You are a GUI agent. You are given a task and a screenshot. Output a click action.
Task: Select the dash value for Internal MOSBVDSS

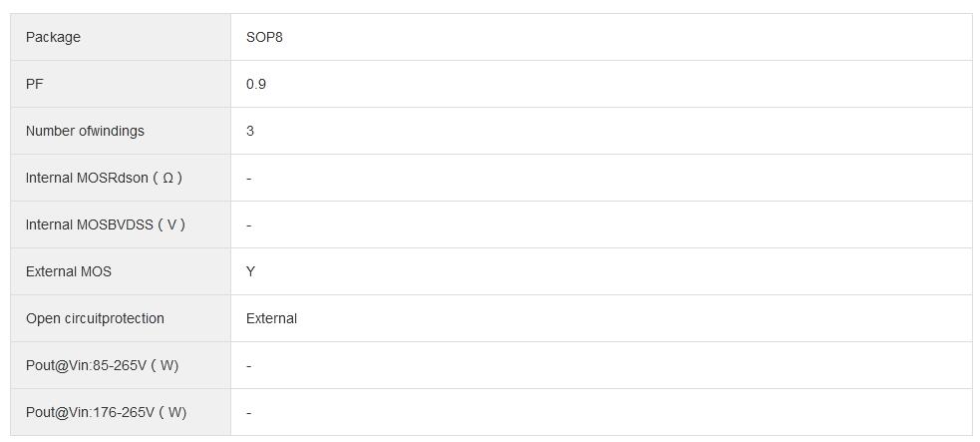[249, 224]
